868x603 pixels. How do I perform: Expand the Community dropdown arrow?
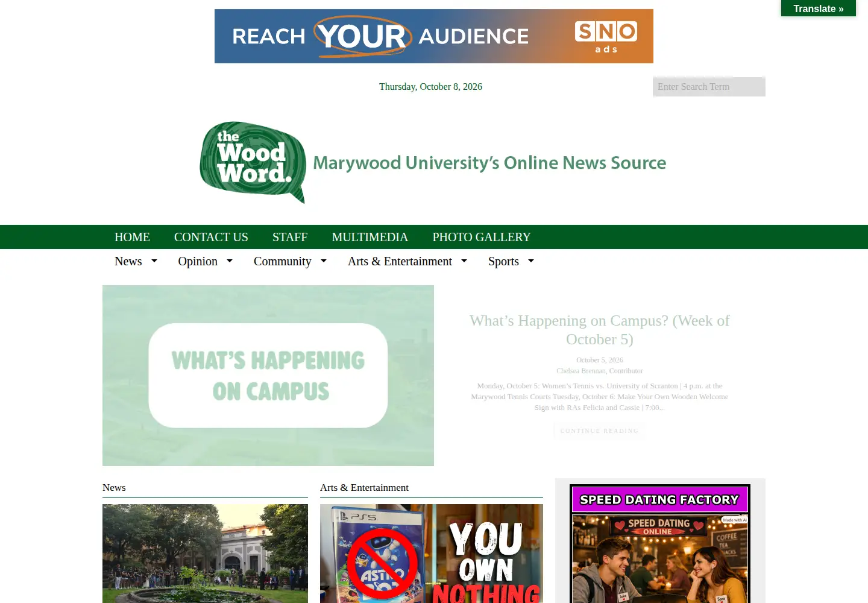coord(324,261)
